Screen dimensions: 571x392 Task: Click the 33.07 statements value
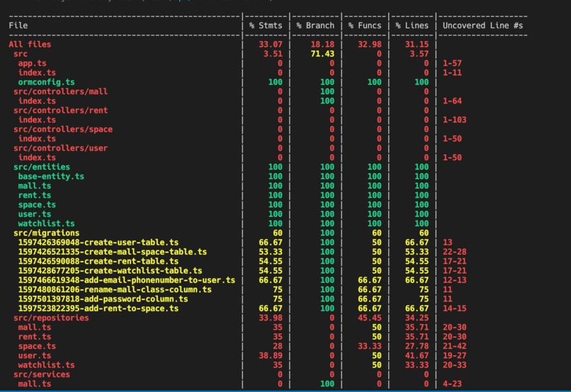pos(271,45)
